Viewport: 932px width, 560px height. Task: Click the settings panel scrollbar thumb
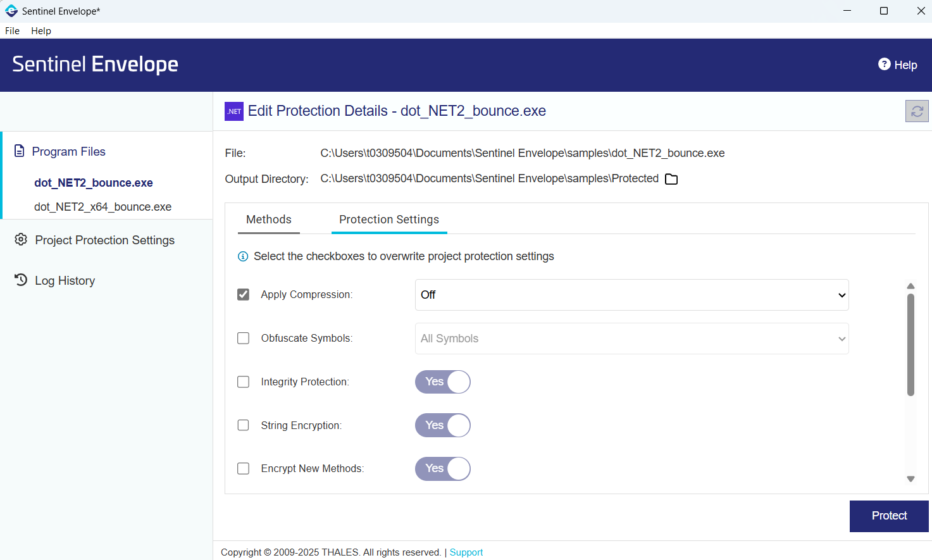tap(910, 345)
